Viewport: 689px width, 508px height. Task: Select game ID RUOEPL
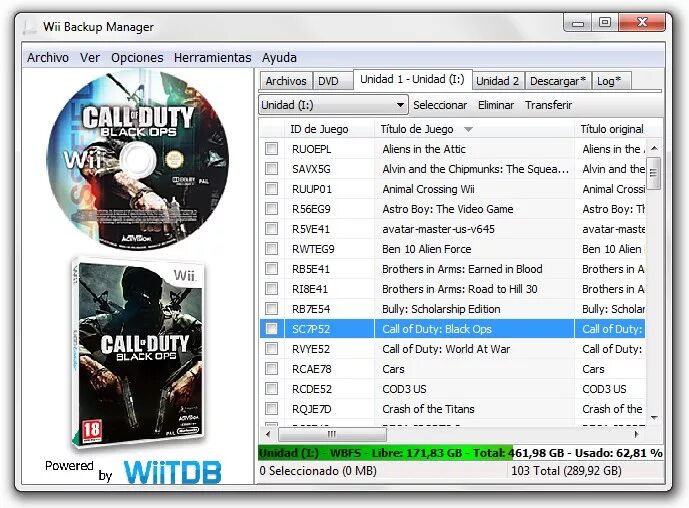(x=312, y=149)
